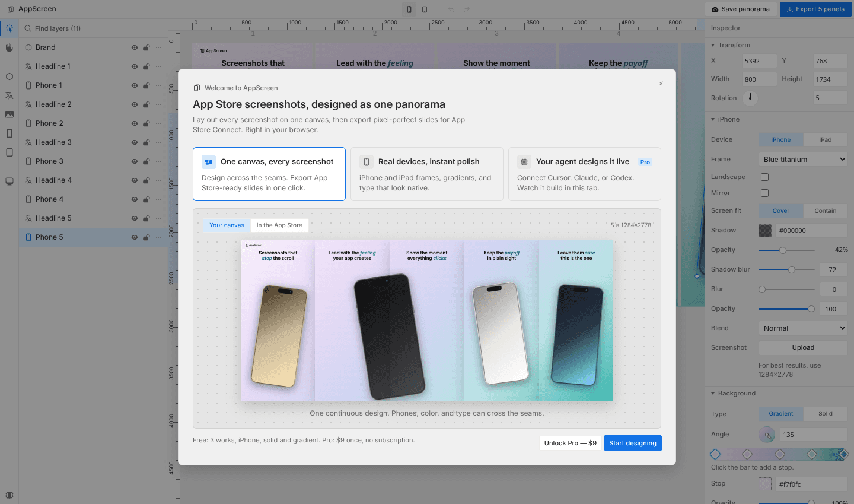Switch to the phone canvas mode in the top bar

click(x=409, y=9)
